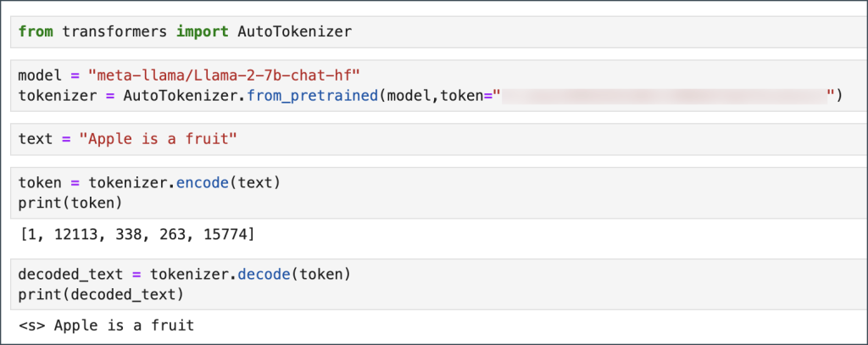This screenshot has height=345, width=868.
Task: Click the "import" keyword
Action: click(x=202, y=32)
